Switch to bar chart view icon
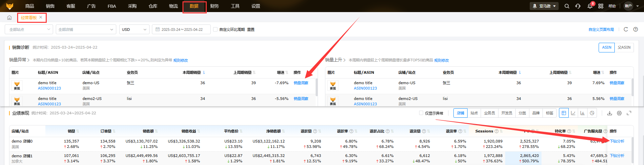644x165 pixels. point(582,113)
